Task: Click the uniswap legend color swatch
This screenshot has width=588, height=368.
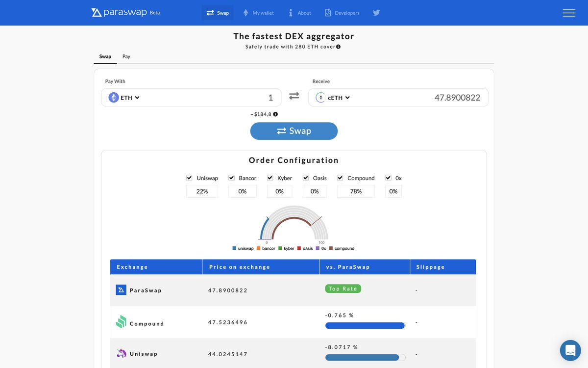Action: [235, 248]
